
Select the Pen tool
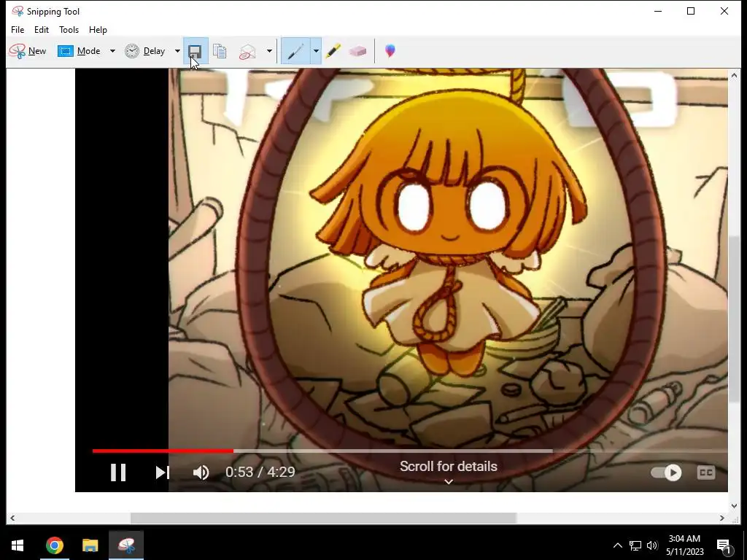click(x=295, y=51)
